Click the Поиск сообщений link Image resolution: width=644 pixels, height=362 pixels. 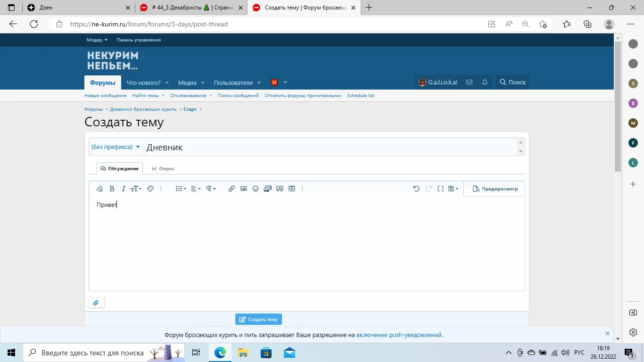click(238, 95)
